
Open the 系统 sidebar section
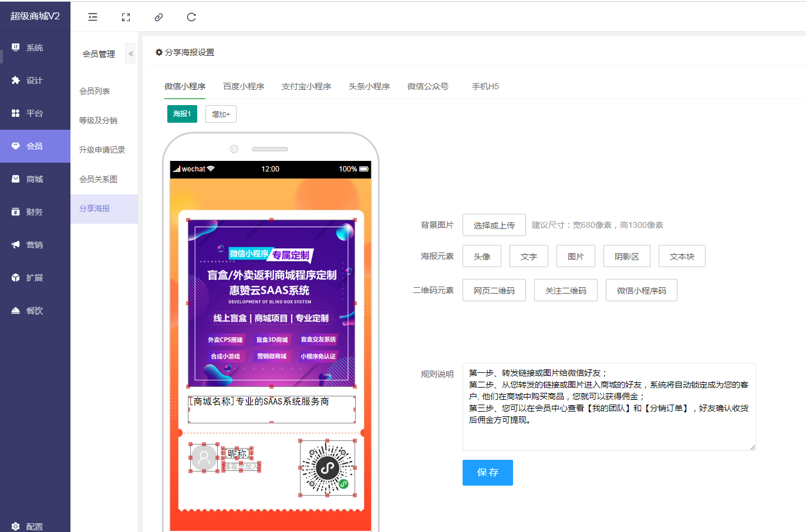pyautogui.click(x=35, y=48)
